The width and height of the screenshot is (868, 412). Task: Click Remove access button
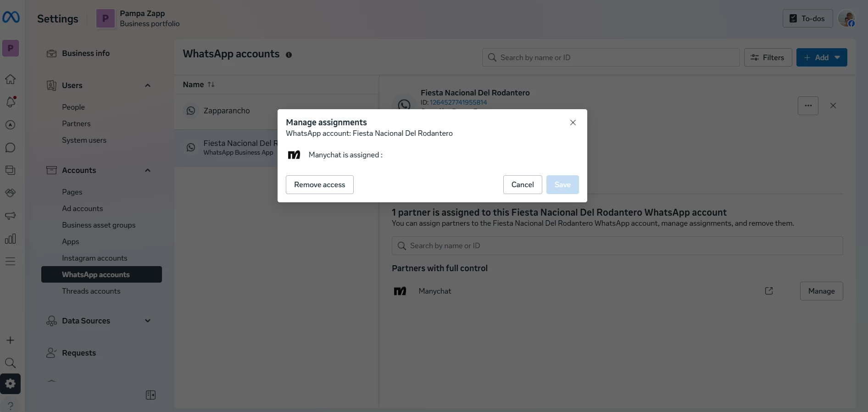(x=320, y=184)
